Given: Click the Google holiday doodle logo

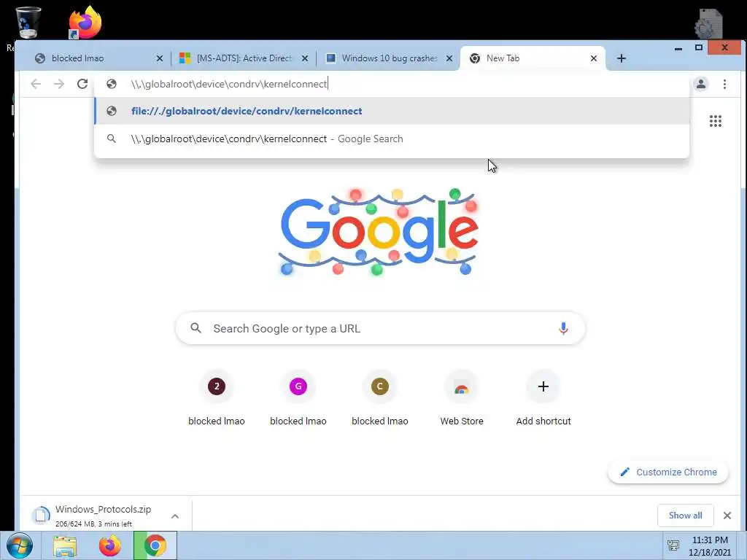Looking at the screenshot, I should [x=379, y=232].
